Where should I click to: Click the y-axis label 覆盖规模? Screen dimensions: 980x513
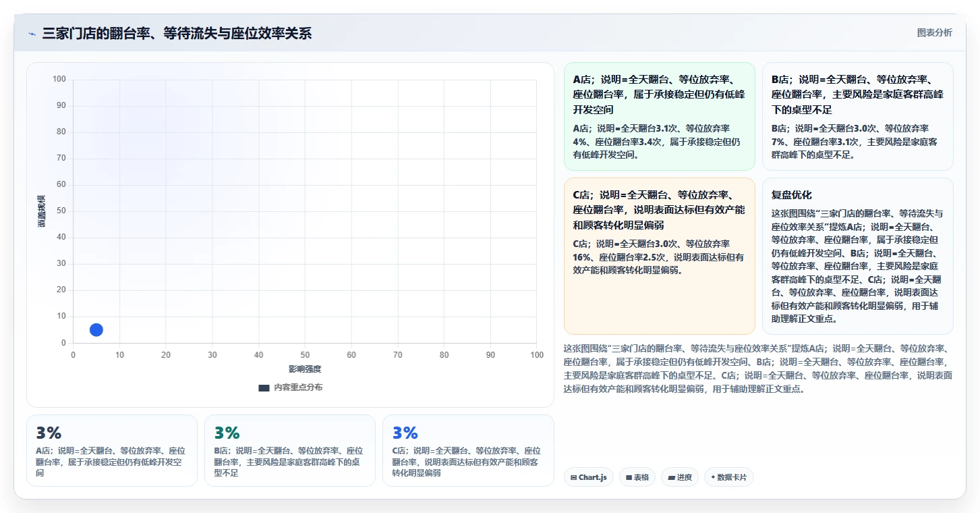click(41, 211)
